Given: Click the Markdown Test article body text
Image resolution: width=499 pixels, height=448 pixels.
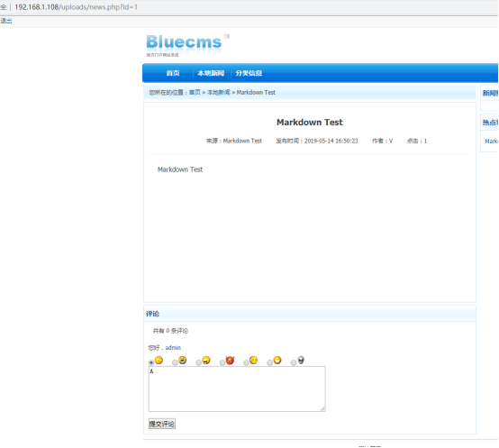Looking at the screenshot, I should pyautogui.click(x=180, y=169).
